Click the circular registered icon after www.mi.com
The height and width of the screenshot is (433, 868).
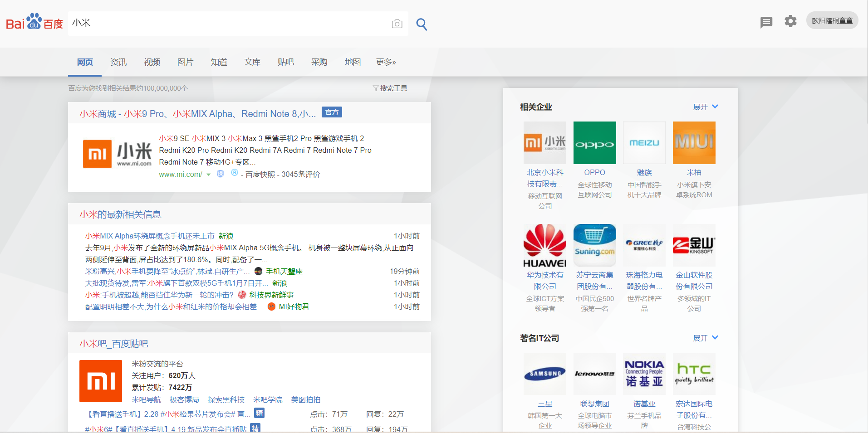235,173
